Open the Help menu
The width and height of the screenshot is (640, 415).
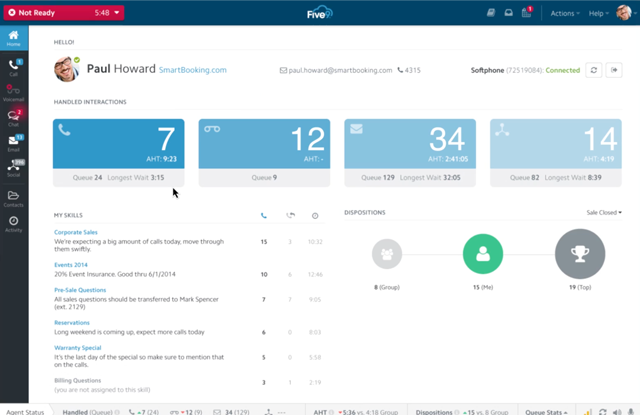click(x=599, y=13)
